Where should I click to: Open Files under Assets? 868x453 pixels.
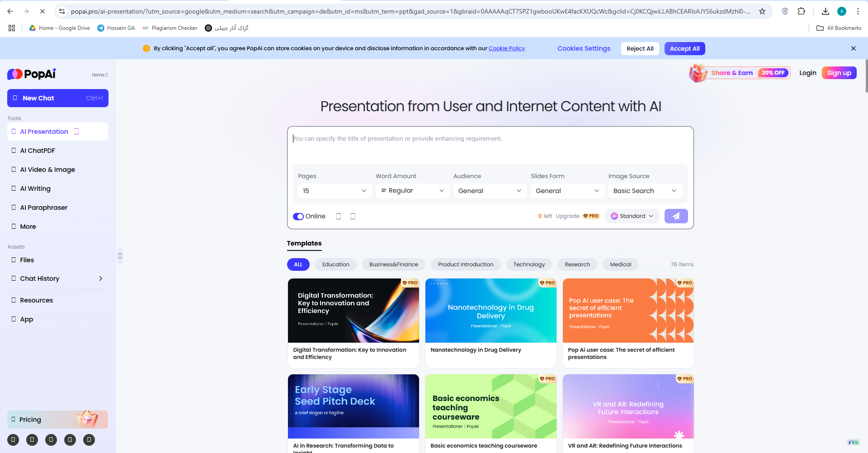pyautogui.click(x=57, y=260)
